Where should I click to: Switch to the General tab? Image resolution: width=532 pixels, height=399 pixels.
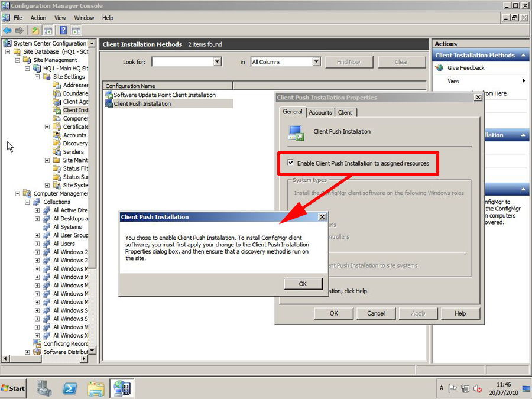pyautogui.click(x=293, y=112)
